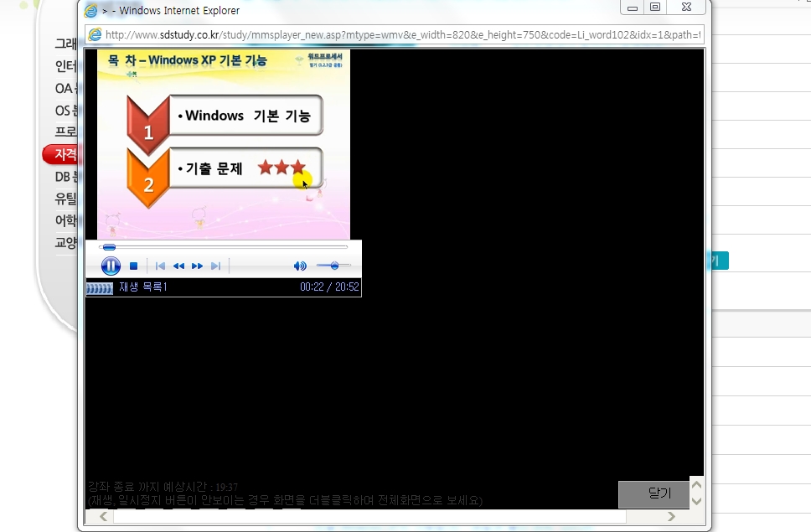The width and height of the screenshot is (811, 532).
Task: Click the horizontal scrollbar left arrow
Action: pos(103,516)
